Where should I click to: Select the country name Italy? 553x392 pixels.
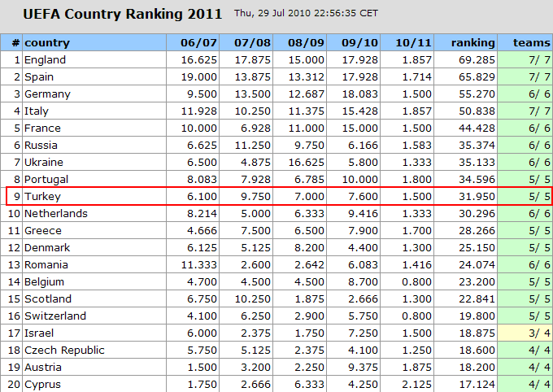pyautogui.click(x=37, y=111)
